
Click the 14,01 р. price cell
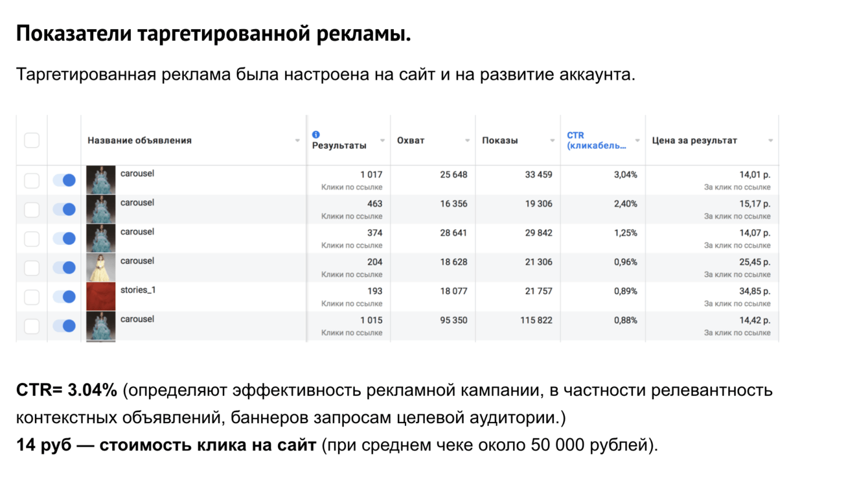(755, 175)
